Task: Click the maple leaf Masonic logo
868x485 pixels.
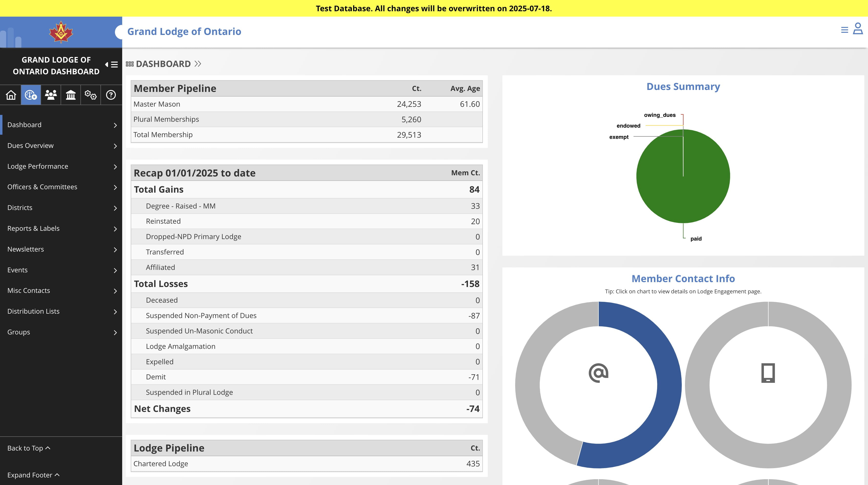Action: 61,32
